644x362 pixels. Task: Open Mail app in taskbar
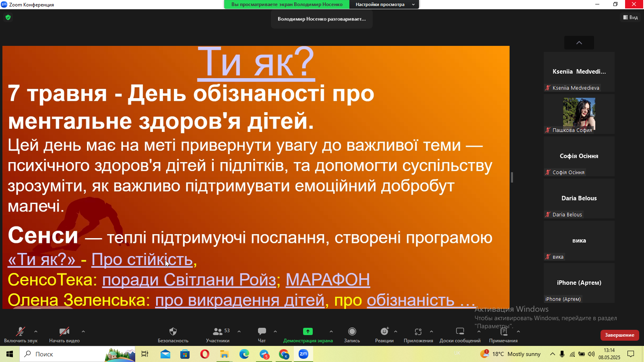(x=165, y=354)
